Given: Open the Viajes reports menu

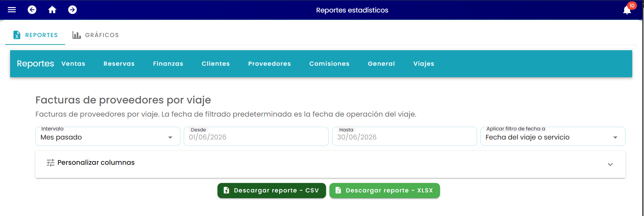Looking at the screenshot, I should 424,64.
